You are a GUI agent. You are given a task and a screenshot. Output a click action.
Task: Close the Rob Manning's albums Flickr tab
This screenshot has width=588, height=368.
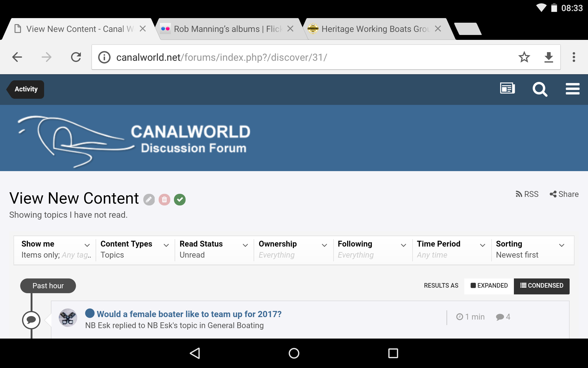[x=290, y=29]
